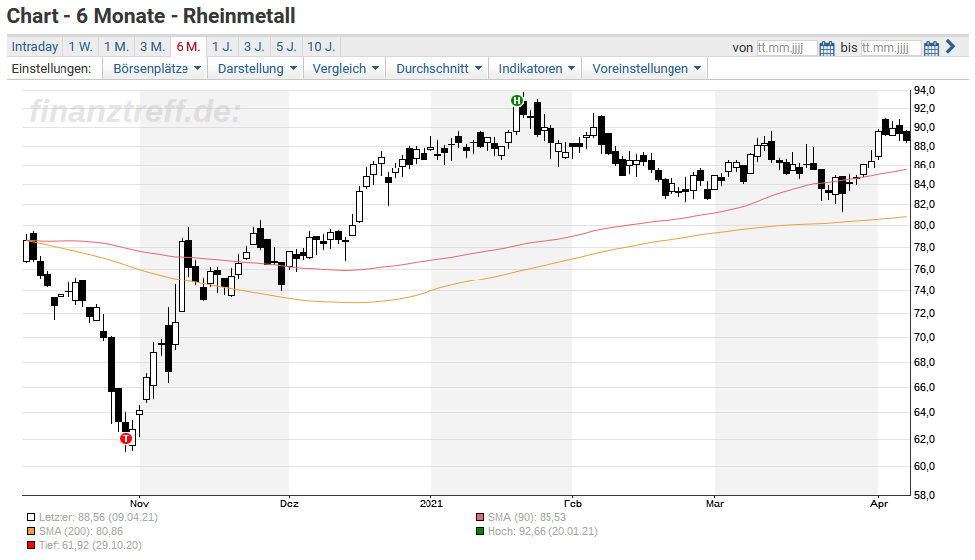Image resolution: width=975 pixels, height=560 pixels.
Task: Click the '80,0' y-axis value
Action: [x=924, y=226]
